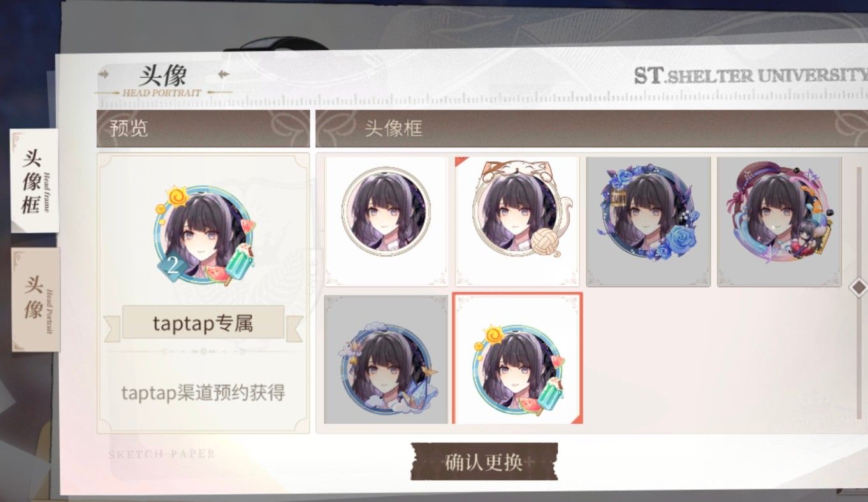Pick the red ribbon chibi frame
The height and width of the screenshot is (502, 868).
coord(779,221)
